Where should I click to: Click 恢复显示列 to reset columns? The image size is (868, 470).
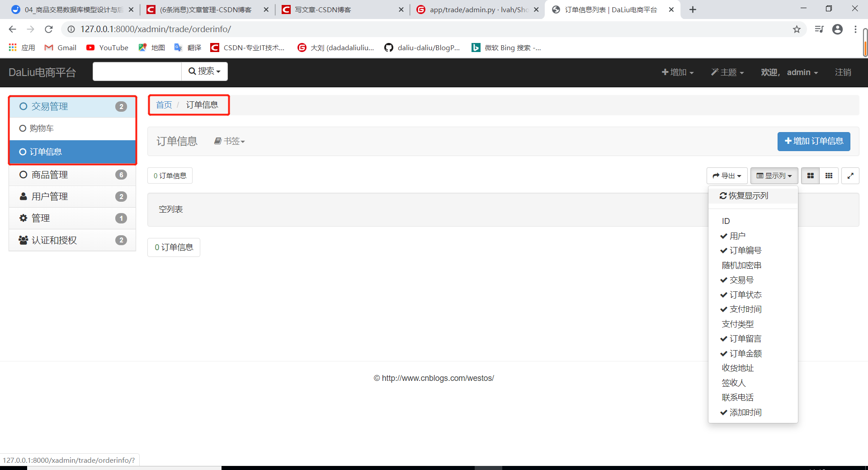[753, 196]
